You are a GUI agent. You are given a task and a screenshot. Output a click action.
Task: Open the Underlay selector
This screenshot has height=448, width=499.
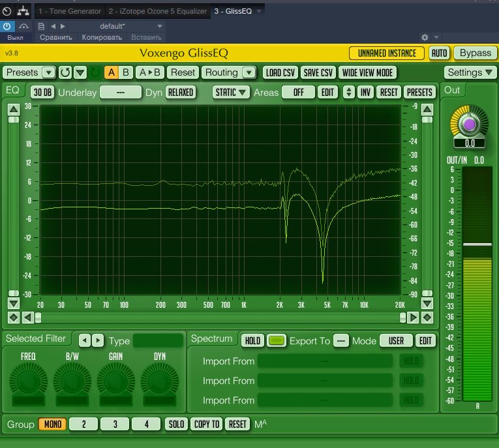[120, 92]
